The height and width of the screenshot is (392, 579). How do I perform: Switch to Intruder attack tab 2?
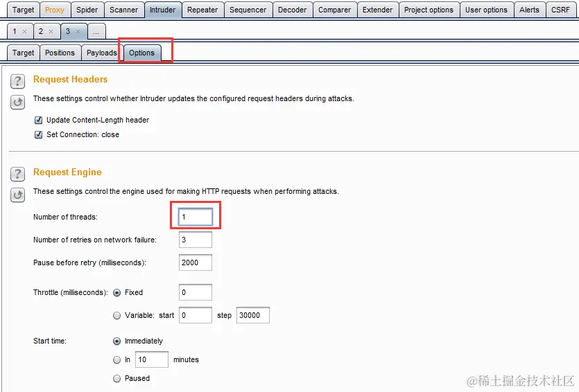click(41, 31)
